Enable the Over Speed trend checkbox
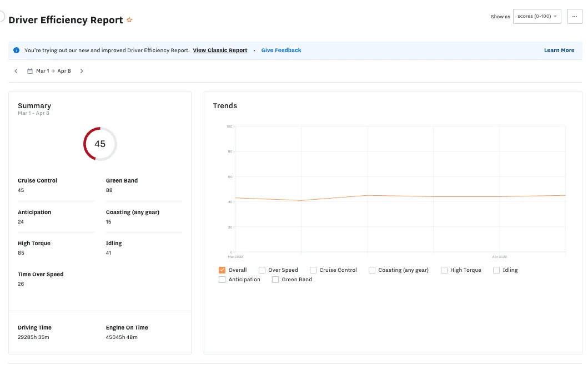This screenshot has height=365, width=588. click(x=262, y=270)
